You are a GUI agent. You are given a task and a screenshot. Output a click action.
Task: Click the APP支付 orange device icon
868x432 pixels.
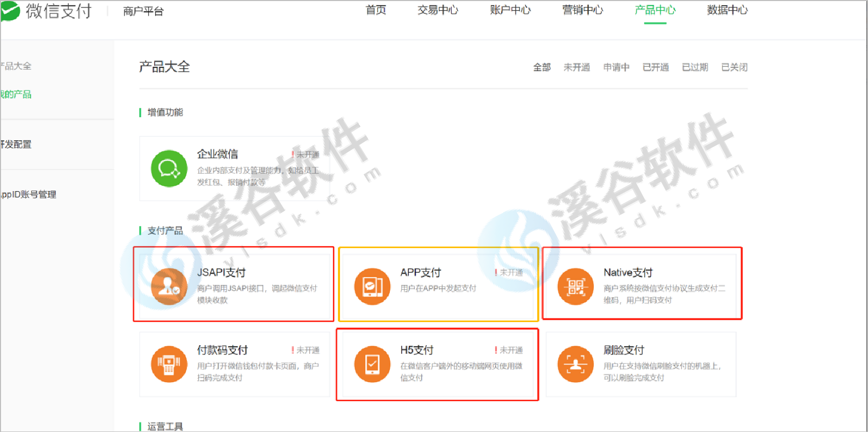pos(372,287)
